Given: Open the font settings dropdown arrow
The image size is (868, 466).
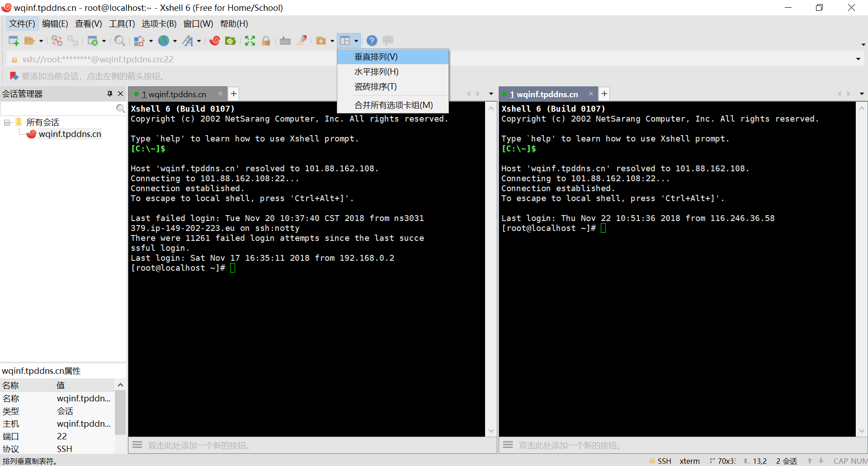Looking at the screenshot, I should pyautogui.click(x=198, y=41).
